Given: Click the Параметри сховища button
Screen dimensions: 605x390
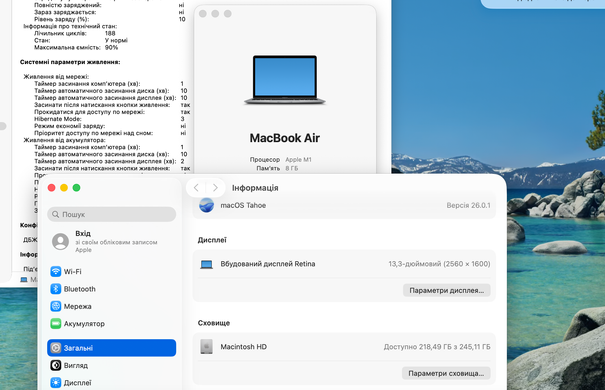Looking at the screenshot, I should [x=446, y=373].
